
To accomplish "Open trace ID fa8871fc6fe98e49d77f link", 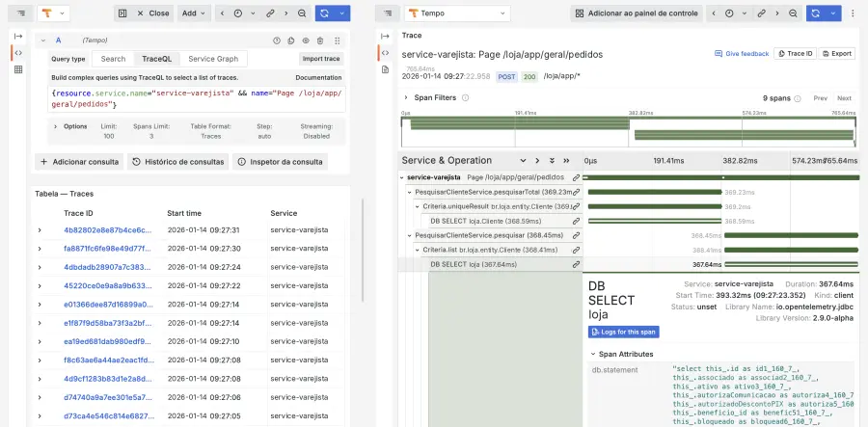I will click(x=107, y=249).
